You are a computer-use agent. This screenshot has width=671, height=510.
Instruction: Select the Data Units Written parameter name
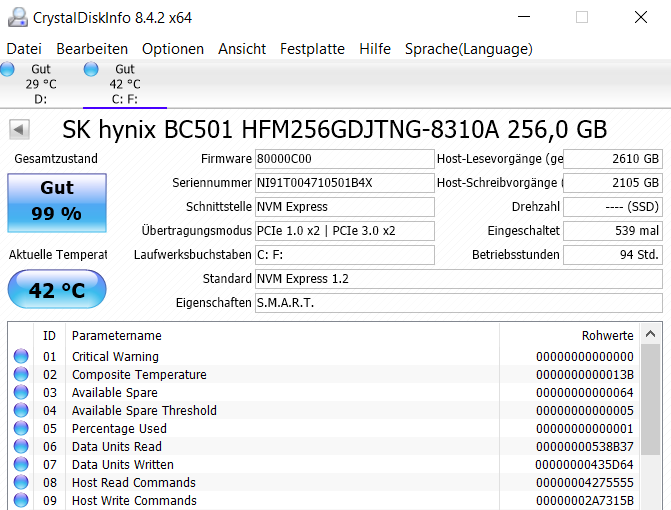123,464
